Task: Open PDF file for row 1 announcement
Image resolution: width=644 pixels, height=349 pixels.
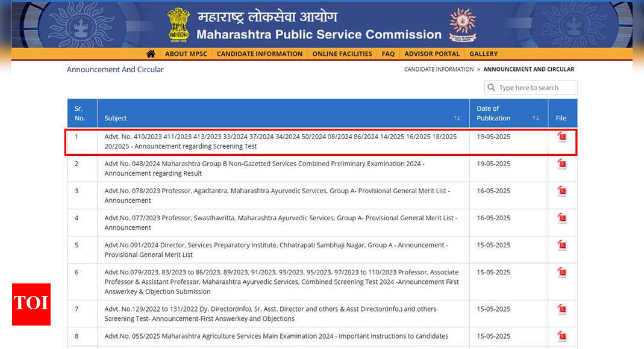Action: (561, 137)
